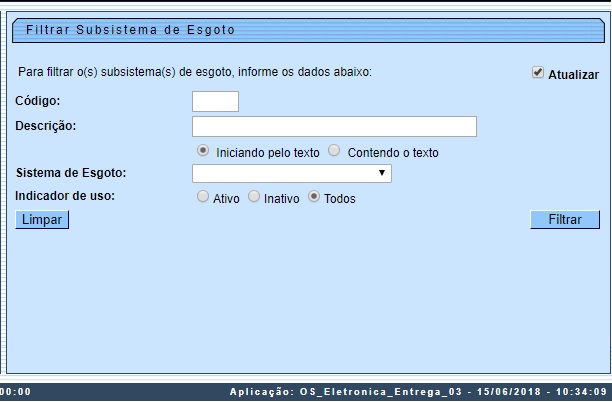
Task: Select the 'Iniciando pelo texto' radio option
Action: click(x=203, y=151)
